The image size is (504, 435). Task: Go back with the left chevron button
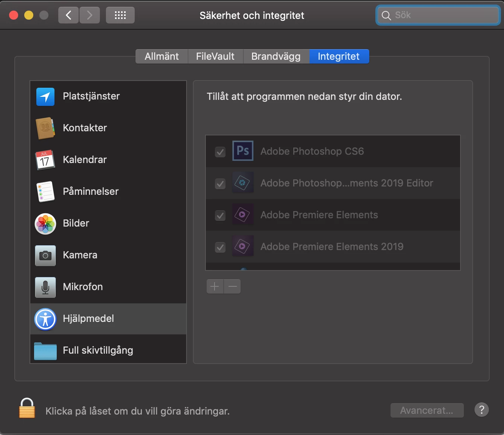coord(68,15)
